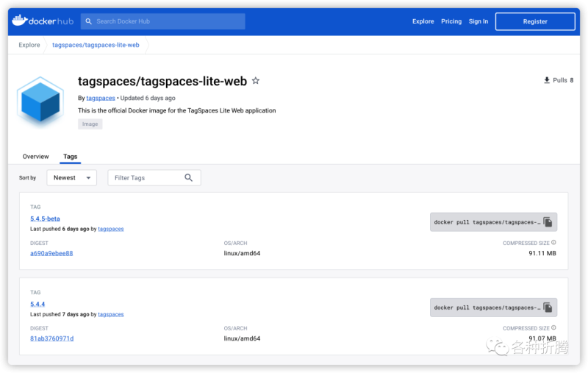Click the 91.11 MB size value
This screenshot has height=373, width=588.
point(542,253)
